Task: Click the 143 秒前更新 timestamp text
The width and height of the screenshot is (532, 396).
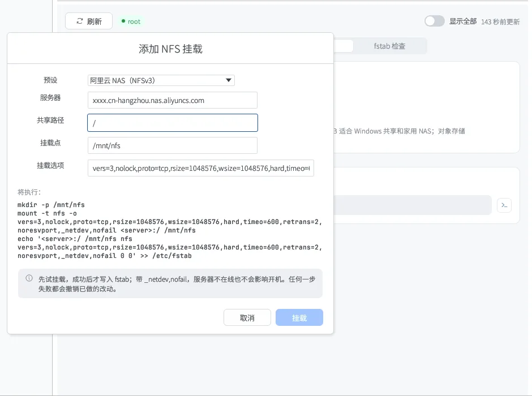Action: click(x=500, y=21)
